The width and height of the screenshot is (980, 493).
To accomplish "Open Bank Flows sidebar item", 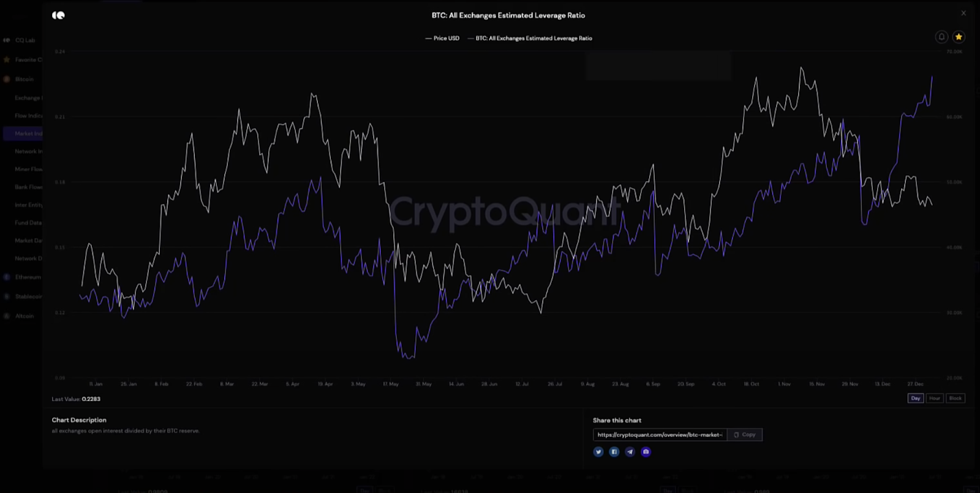I will pyautogui.click(x=28, y=187).
